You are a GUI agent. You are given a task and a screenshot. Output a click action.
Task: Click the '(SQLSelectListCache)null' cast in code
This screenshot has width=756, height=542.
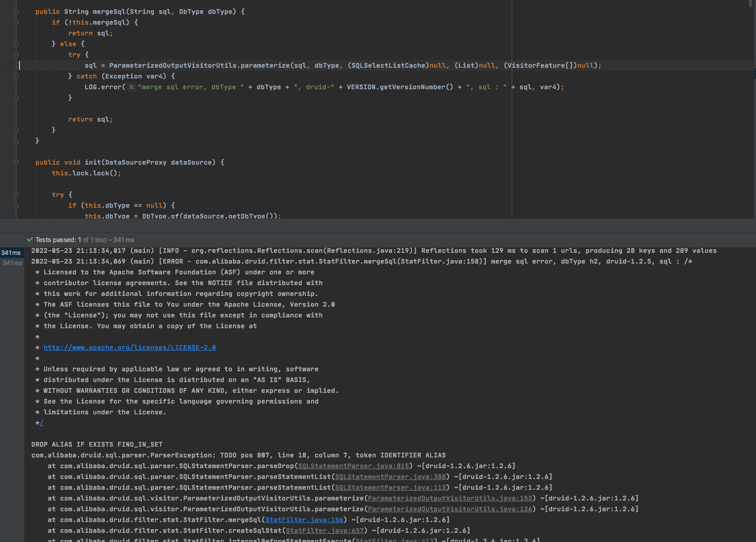397,66
